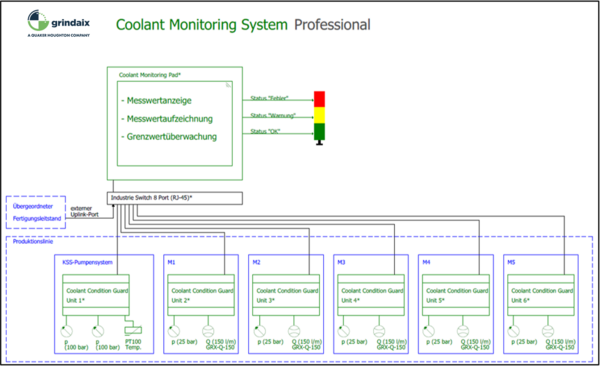
Task: Click the pressure gauge symbol in M1
Action: (x=174, y=331)
